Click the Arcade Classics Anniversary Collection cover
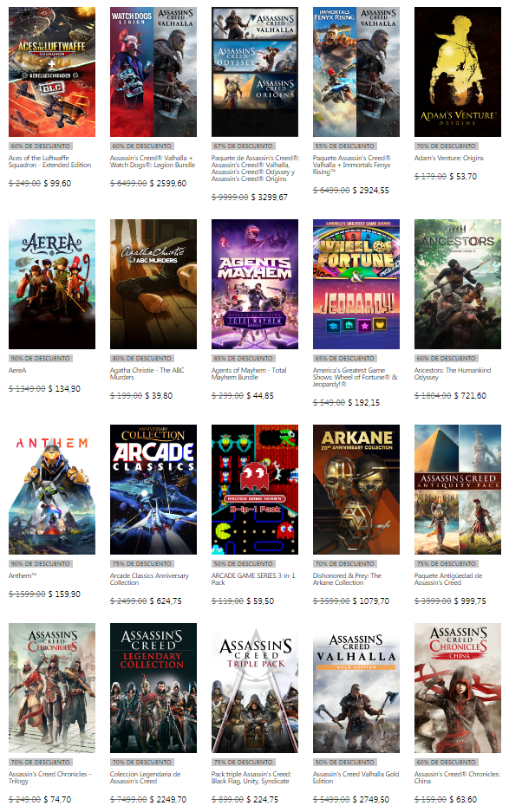 tap(153, 490)
